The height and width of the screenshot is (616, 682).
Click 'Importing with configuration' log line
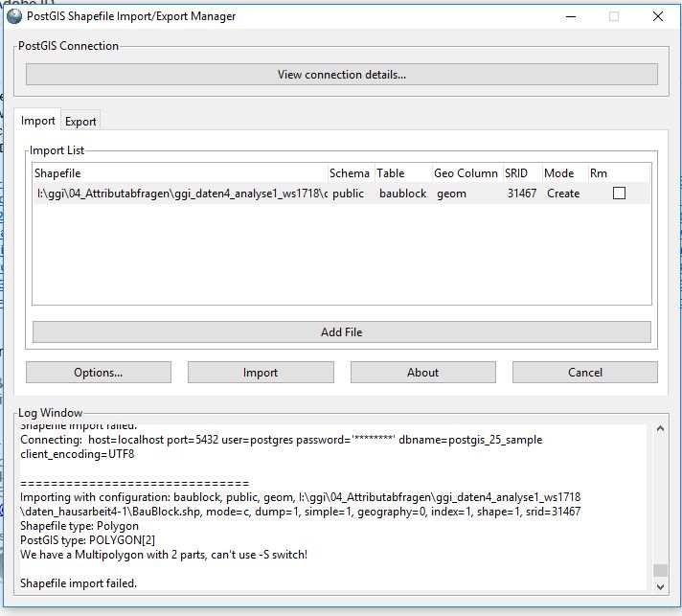[301, 504]
